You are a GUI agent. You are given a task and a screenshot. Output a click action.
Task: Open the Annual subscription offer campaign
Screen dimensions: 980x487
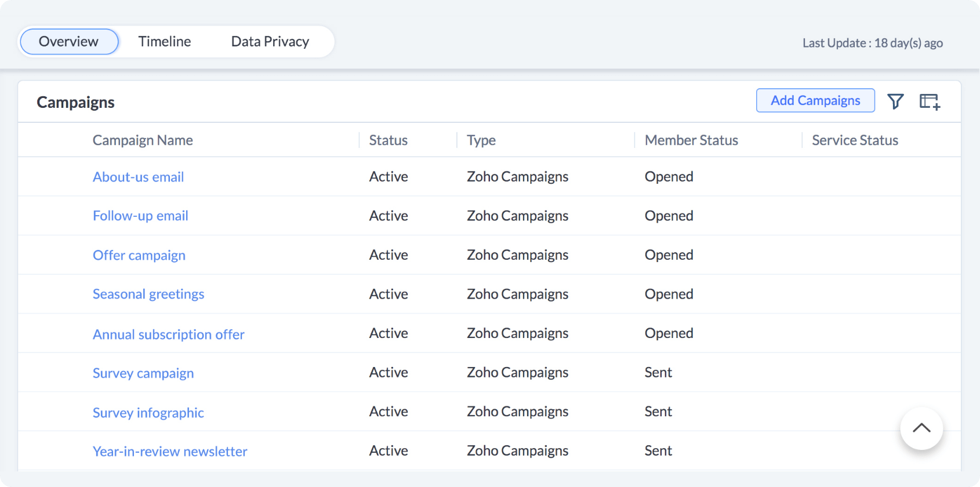(168, 334)
